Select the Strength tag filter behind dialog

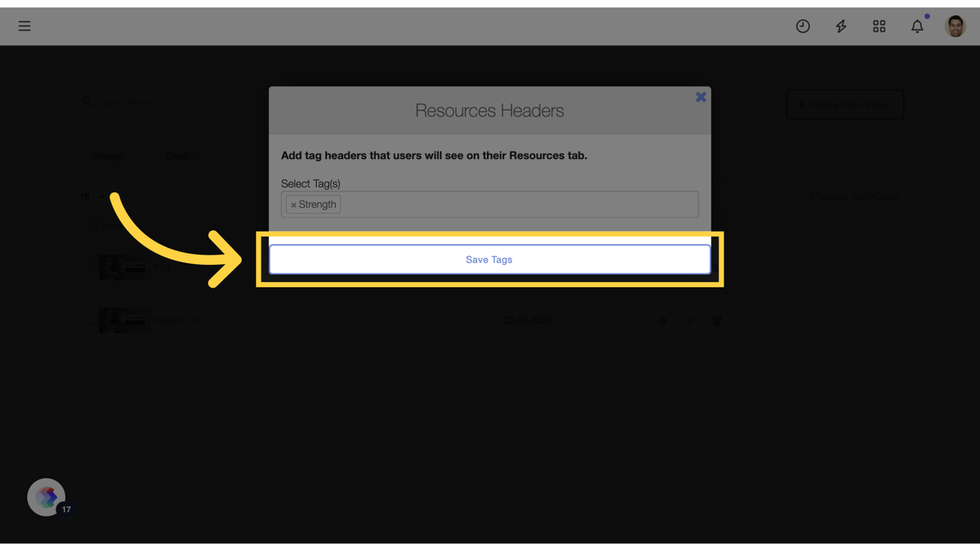coord(109,156)
